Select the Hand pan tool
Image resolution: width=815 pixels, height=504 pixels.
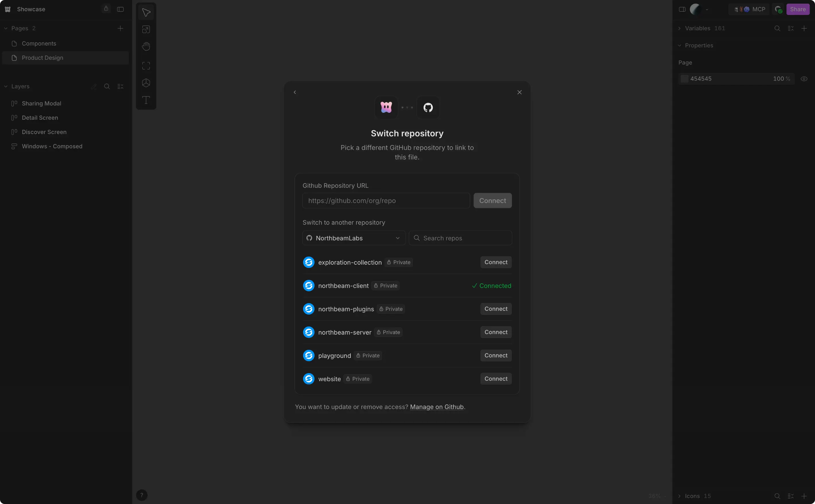point(146,46)
